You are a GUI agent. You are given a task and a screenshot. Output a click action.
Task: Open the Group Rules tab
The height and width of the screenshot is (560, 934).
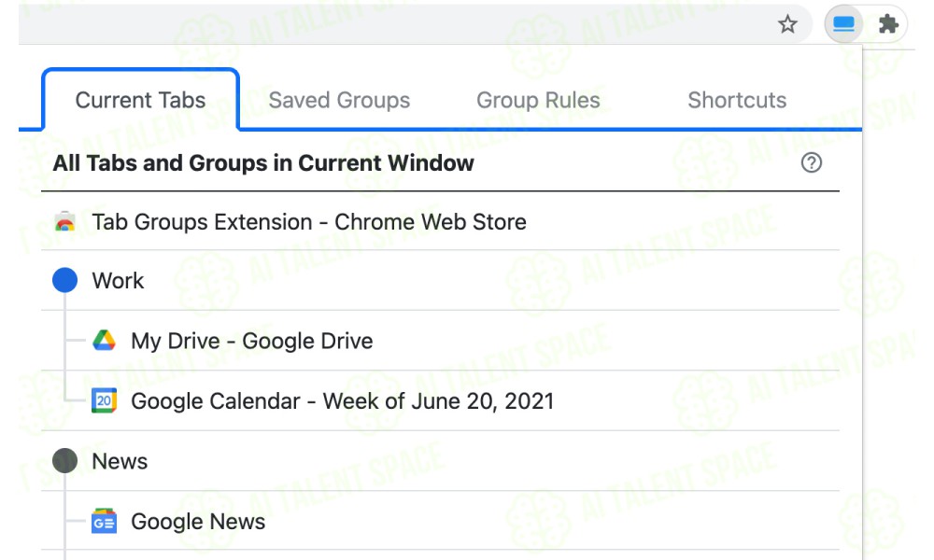pos(538,100)
